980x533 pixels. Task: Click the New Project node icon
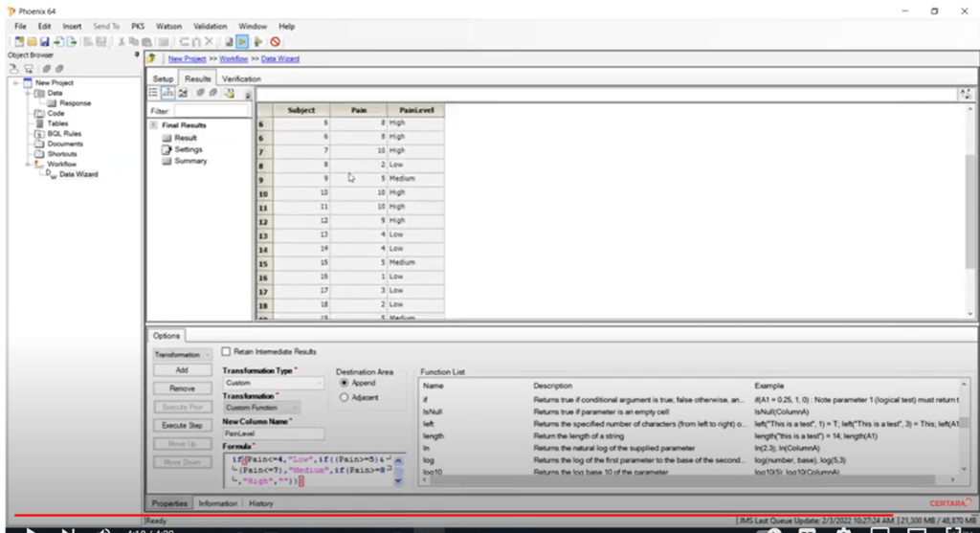(x=28, y=82)
